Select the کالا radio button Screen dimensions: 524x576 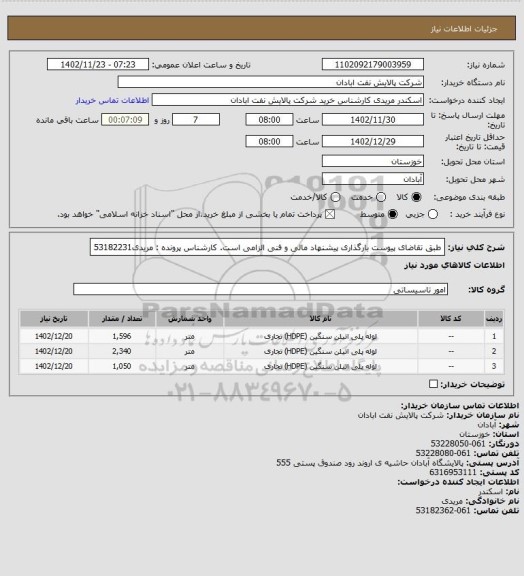416,197
